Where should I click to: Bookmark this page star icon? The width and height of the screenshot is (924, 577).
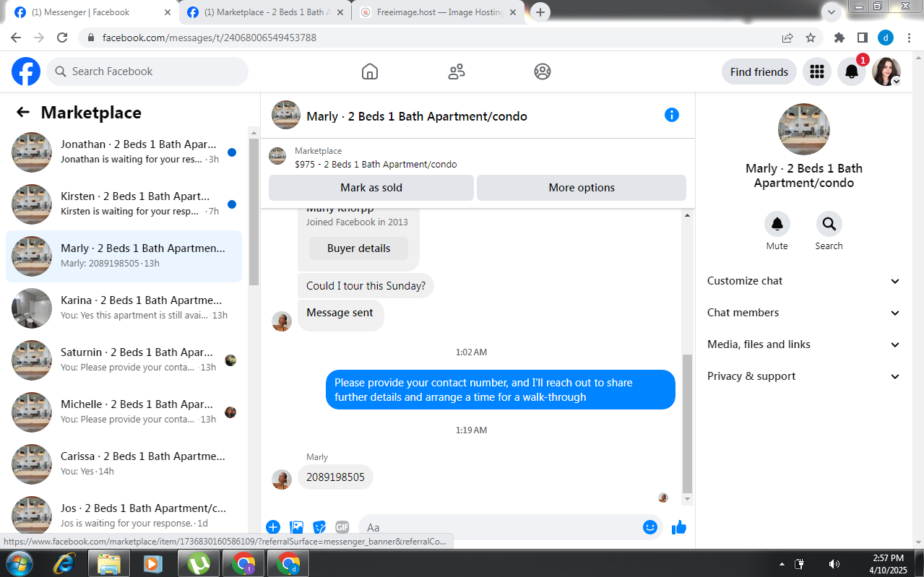(811, 38)
